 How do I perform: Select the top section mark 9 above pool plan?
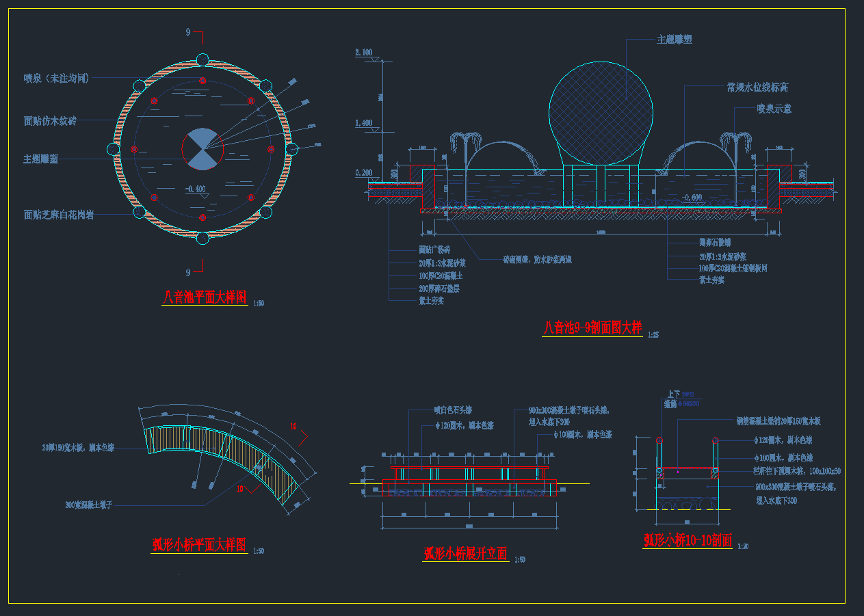tap(188, 33)
